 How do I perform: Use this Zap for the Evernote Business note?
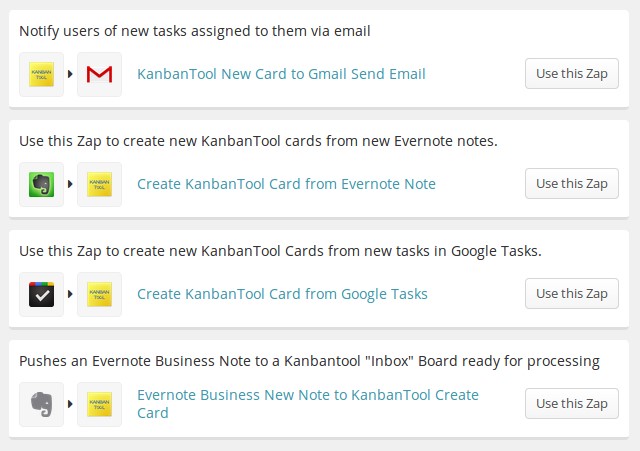tap(571, 403)
